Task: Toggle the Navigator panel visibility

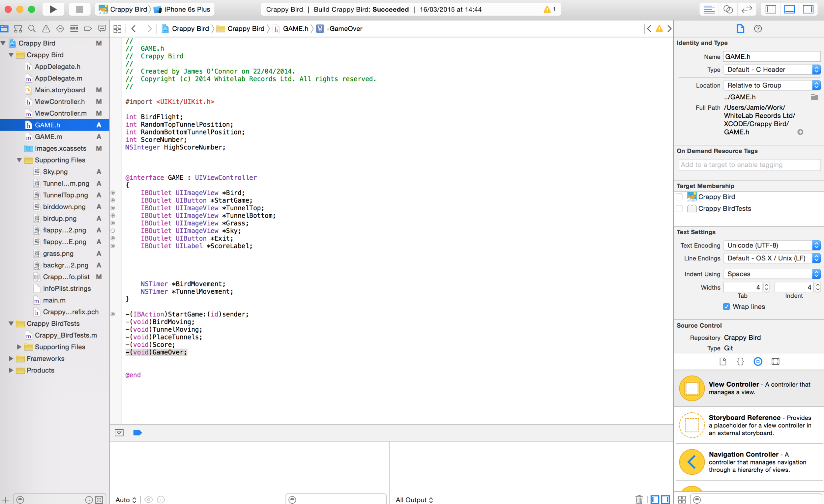Action: point(771,9)
